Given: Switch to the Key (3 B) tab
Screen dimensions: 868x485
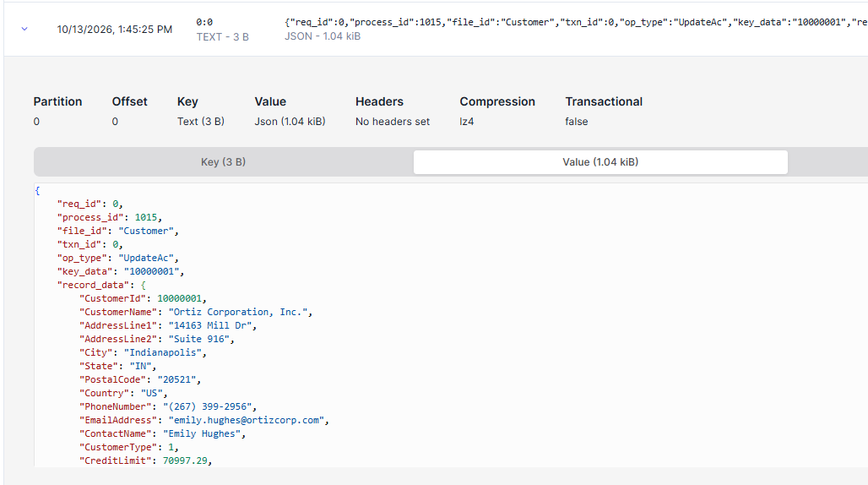Looking at the screenshot, I should click(223, 162).
